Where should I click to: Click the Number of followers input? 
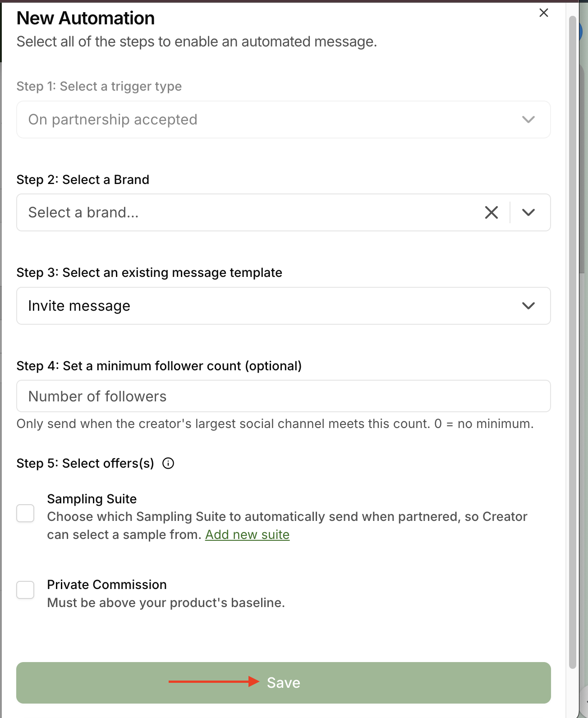(x=284, y=396)
